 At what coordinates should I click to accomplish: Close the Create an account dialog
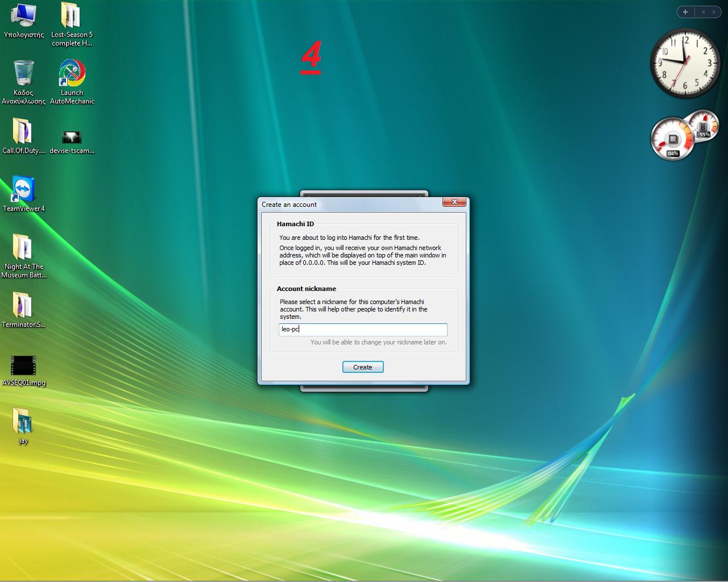[454, 202]
